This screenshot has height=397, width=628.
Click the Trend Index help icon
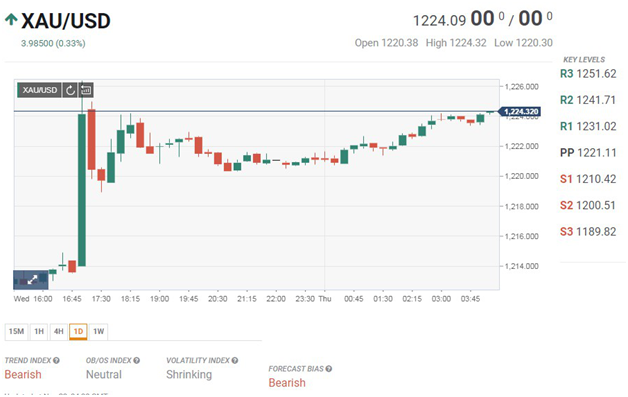click(56, 361)
